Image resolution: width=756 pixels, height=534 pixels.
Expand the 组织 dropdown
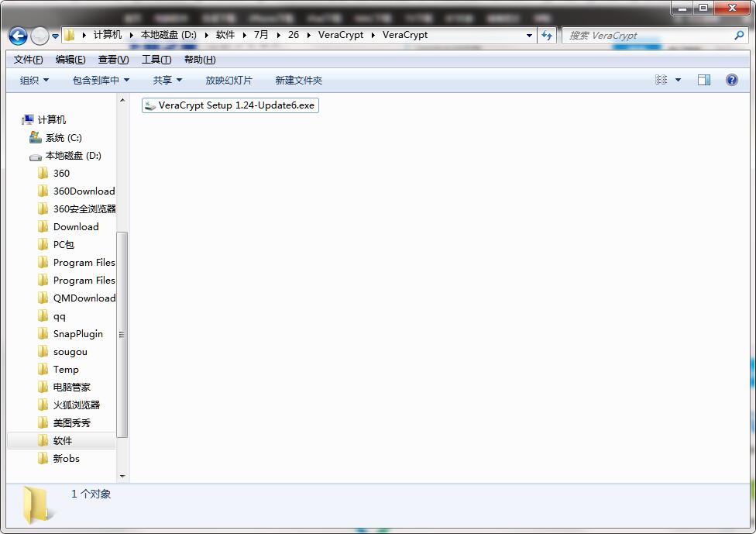point(34,80)
